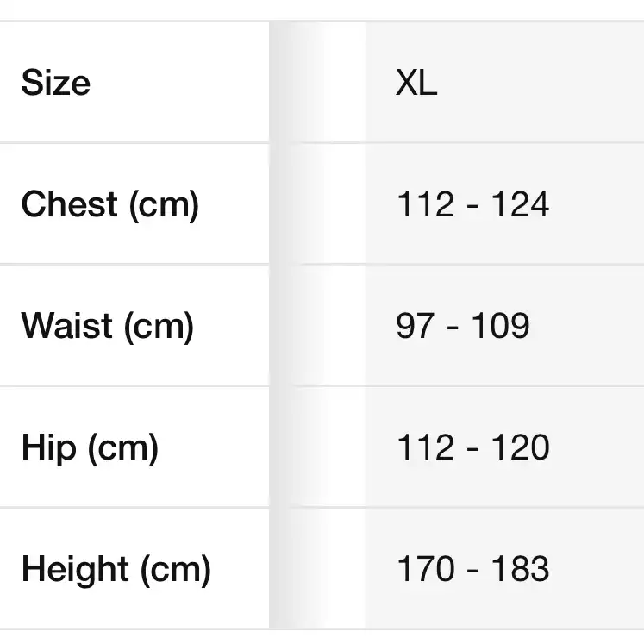Click the word Chest in the table
The width and height of the screenshot is (644, 644).
[x=69, y=205]
